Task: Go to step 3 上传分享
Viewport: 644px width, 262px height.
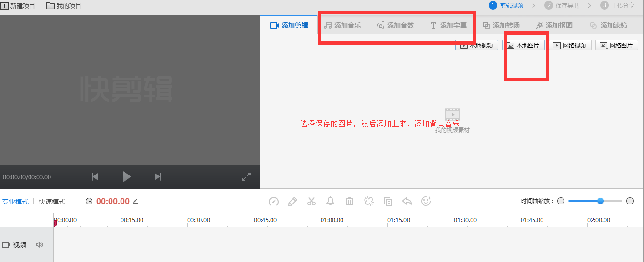Action: pos(618,5)
